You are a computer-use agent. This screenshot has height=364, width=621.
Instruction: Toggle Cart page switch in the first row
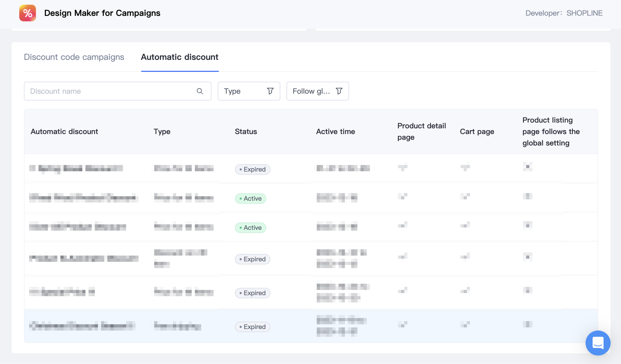click(x=465, y=167)
